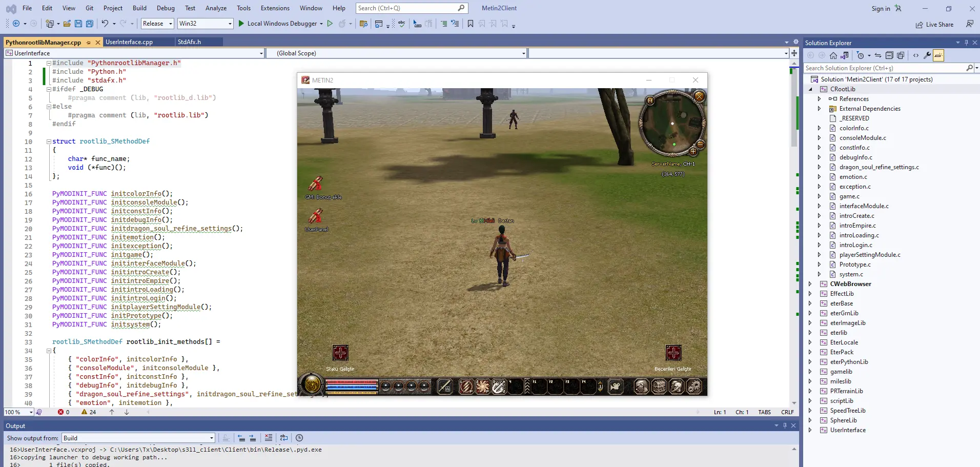Image resolution: width=980 pixels, height=467 pixels.
Task: Collapse All in Solution Explorer
Action: point(889,55)
